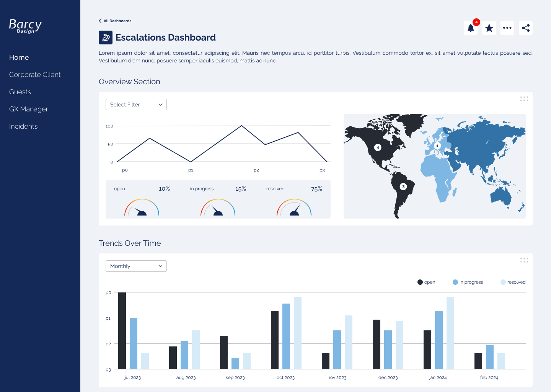Click the star favorite icon
This screenshot has height=392, width=551.
point(489,28)
